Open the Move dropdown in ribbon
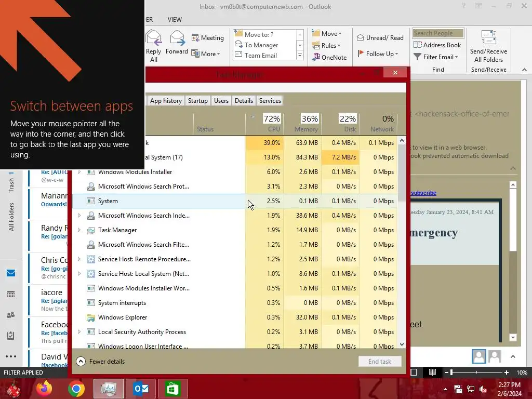The width and height of the screenshot is (532, 399). click(327, 33)
